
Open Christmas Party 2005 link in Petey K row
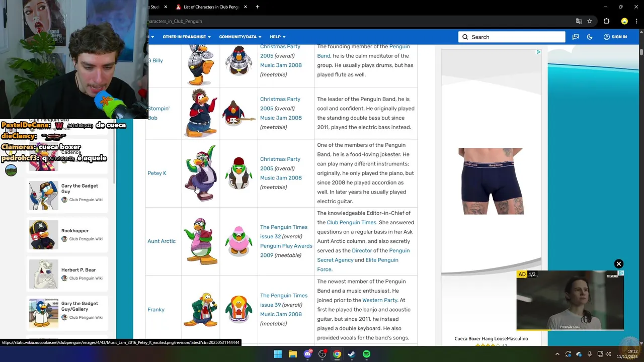tap(280, 163)
